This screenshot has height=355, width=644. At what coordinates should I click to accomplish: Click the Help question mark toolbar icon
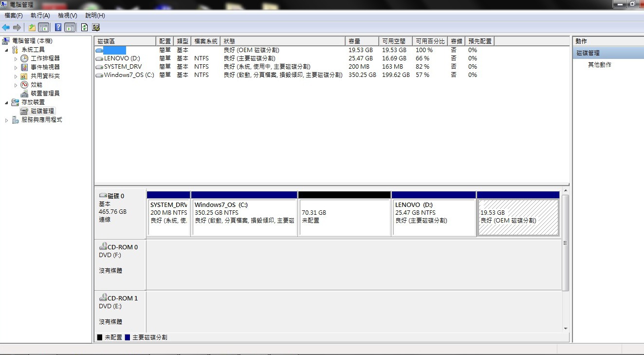58,27
